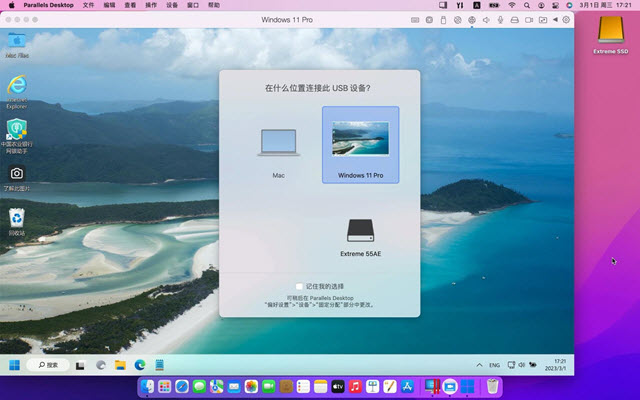The height and width of the screenshot is (400, 640).
Task: Open the Windows Start menu
Action: pyautogui.click(x=14, y=365)
